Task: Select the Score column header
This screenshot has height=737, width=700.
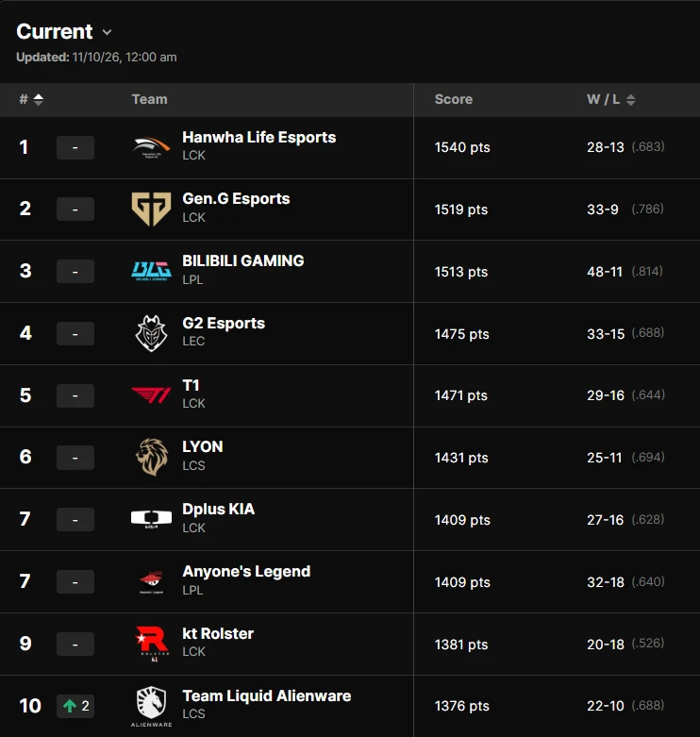Action: 454,99
